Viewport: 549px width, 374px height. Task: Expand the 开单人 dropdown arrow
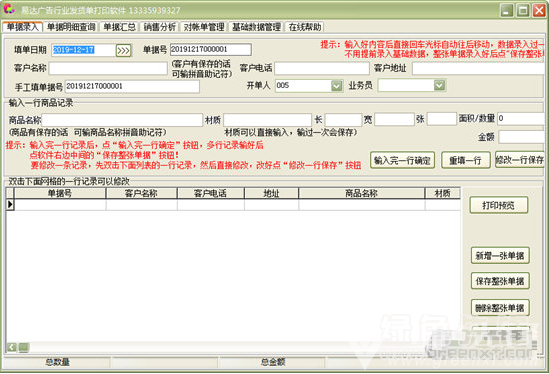click(x=336, y=85)
